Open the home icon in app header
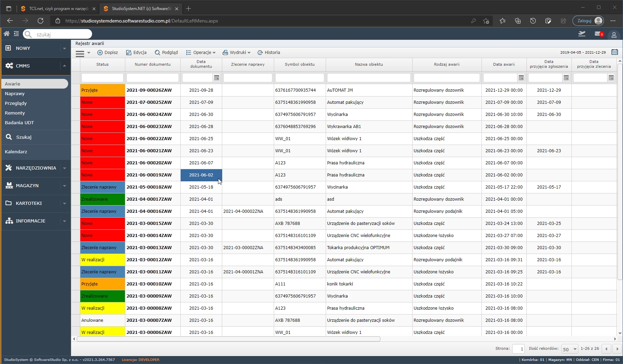The height and width of the screenshot is (364, 623). pos(7,34)
